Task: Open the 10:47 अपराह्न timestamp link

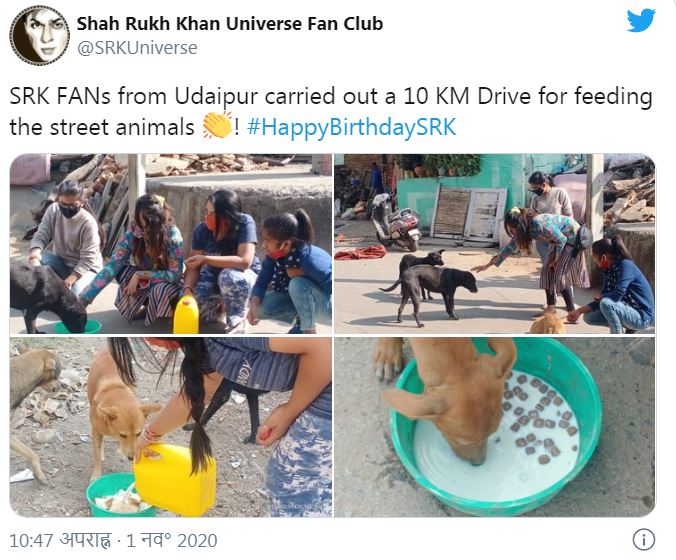Action: (60, 540)
